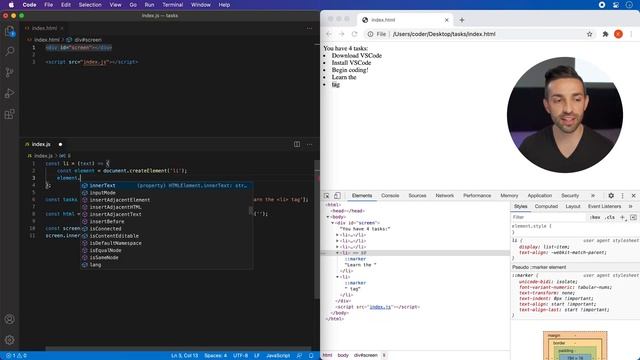640x360 pixels.
Task: Expand the first collapsed li node
Action: (338, 235)
